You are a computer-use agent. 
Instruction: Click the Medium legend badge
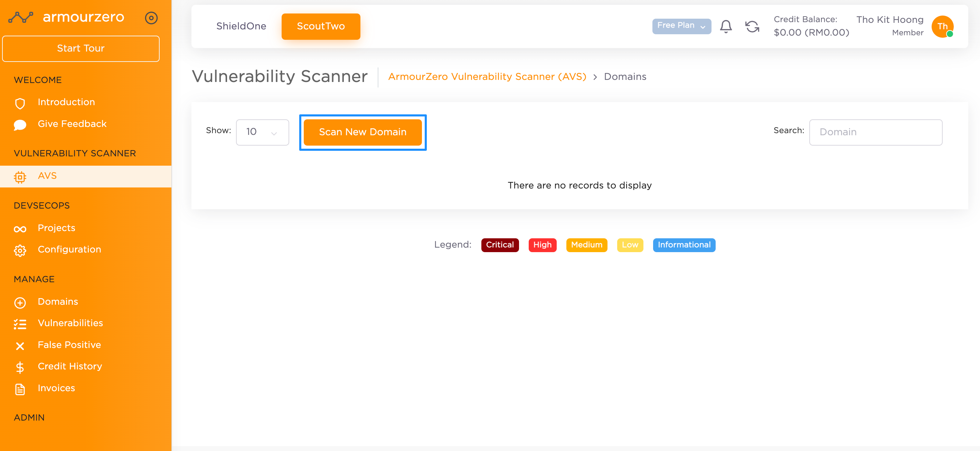coord(586,245)
